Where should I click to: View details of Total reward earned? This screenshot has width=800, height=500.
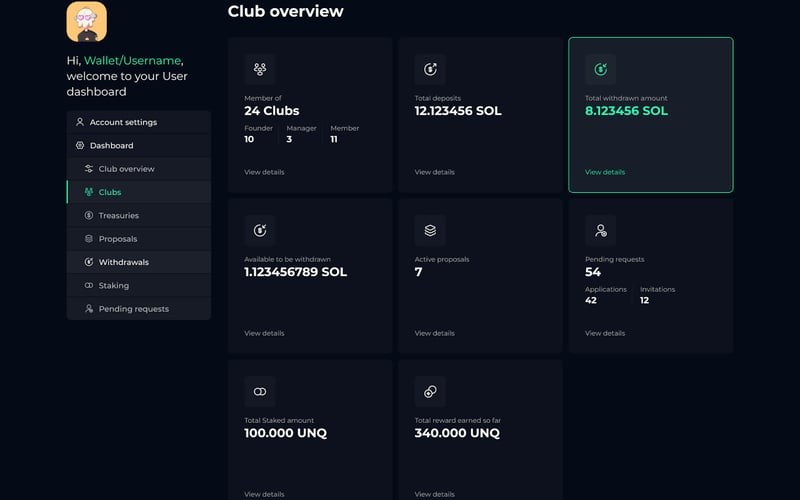click(x=435, y=494)
